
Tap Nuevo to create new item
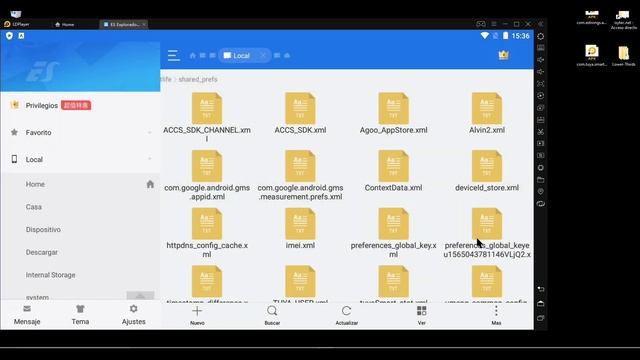197,316
